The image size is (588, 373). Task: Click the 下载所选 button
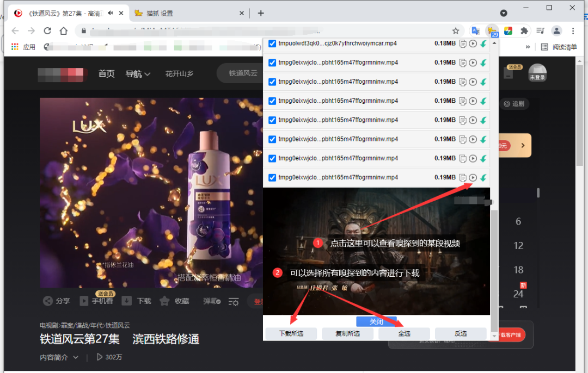291,333
